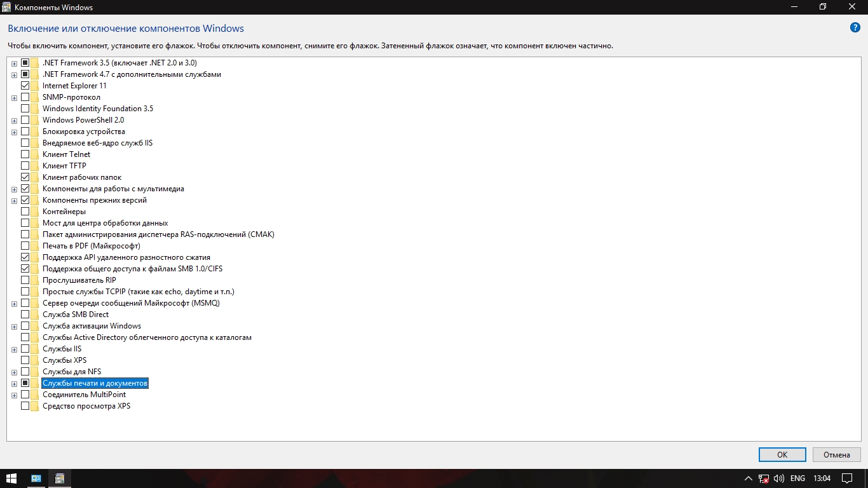The width and height of the screenshot is (868, 488).
Task: Click the folder icon beside Контейнеры
Action: 34,212
